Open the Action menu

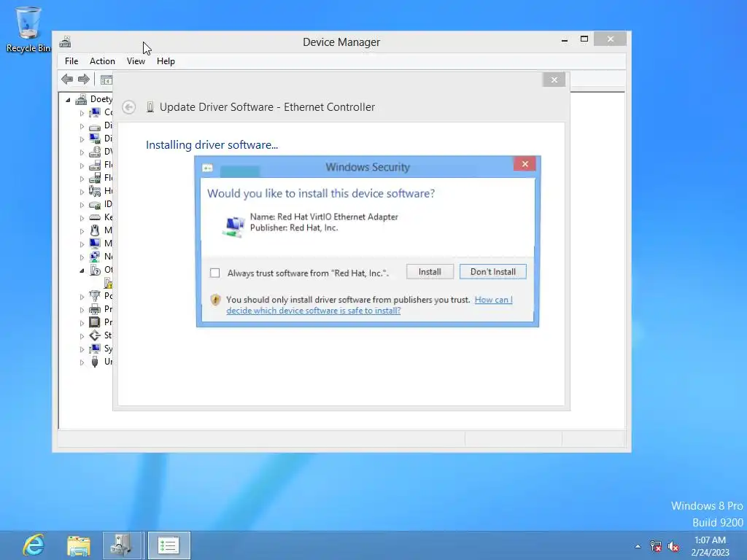point(102,61)
